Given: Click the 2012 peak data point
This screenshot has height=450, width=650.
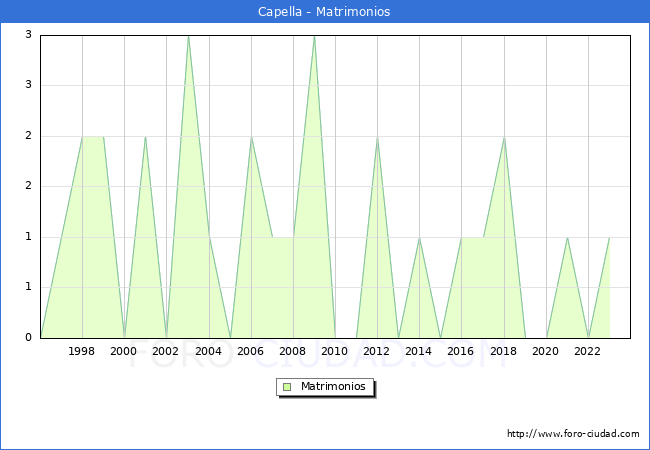Looking at the screenshot, I should click(378, 137).
